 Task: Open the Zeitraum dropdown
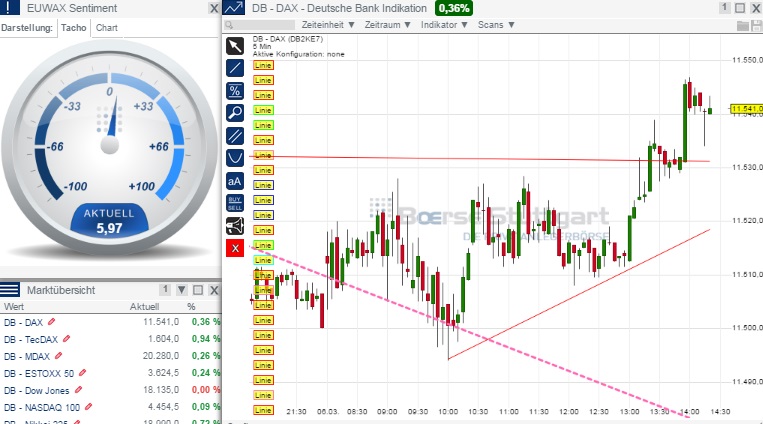click(x=388, y=25)
